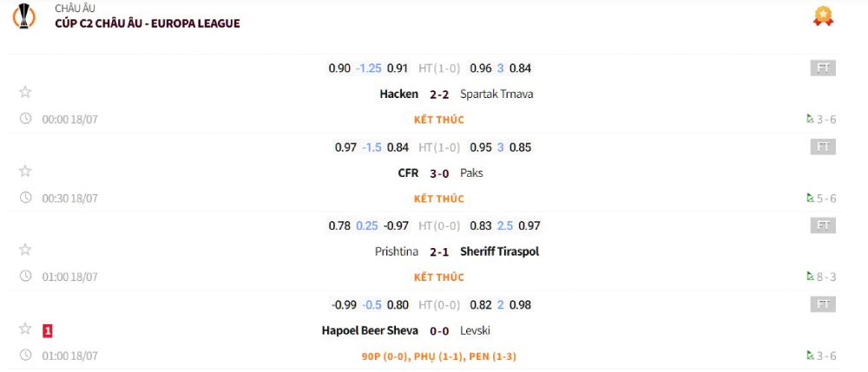Click the clock icon beside 00:00 18/07
This screenshot has height=372, width=868.
26,119
